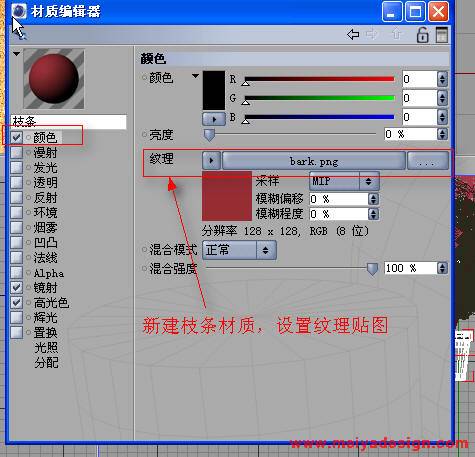Viewport: 475px width, 457px height.
Task: Enable the 透明 channel checkbox
Action: coord(16,182)
